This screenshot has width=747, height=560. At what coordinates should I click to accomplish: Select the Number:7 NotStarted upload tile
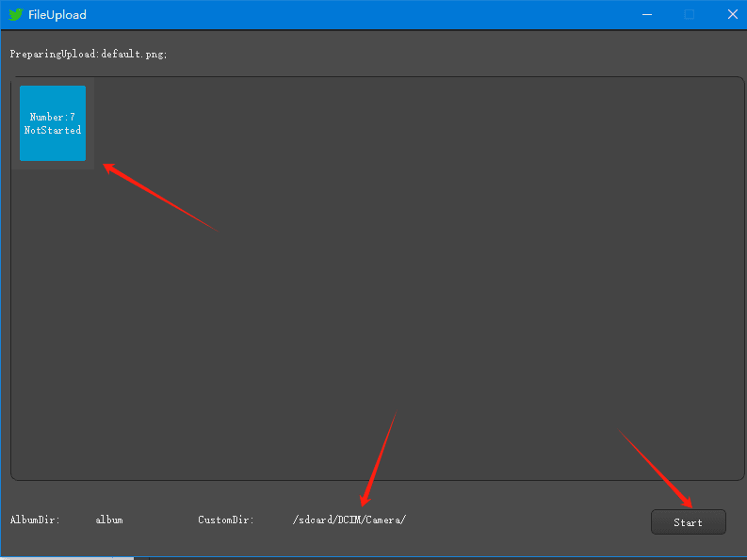coord(53,123)
